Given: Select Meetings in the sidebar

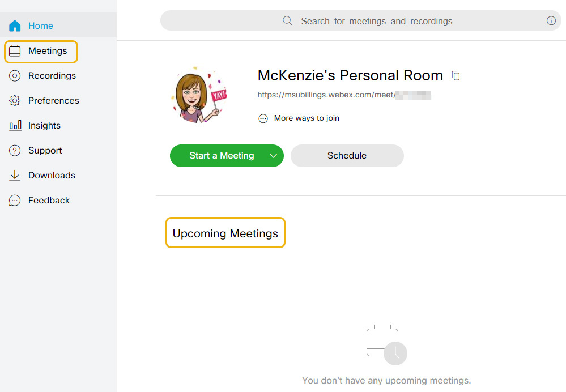Looking at the screenshot, I should click(x=48, y=51).
